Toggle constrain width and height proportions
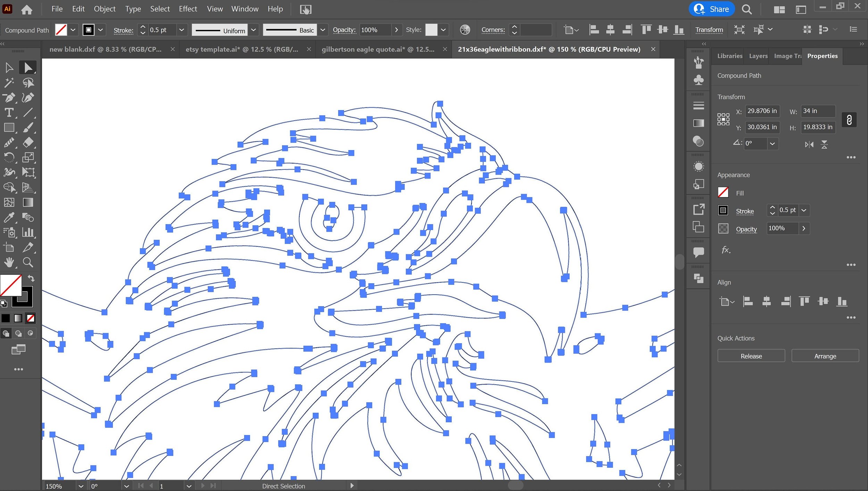Screen dimensions: 868x491 tap(849, 120)
